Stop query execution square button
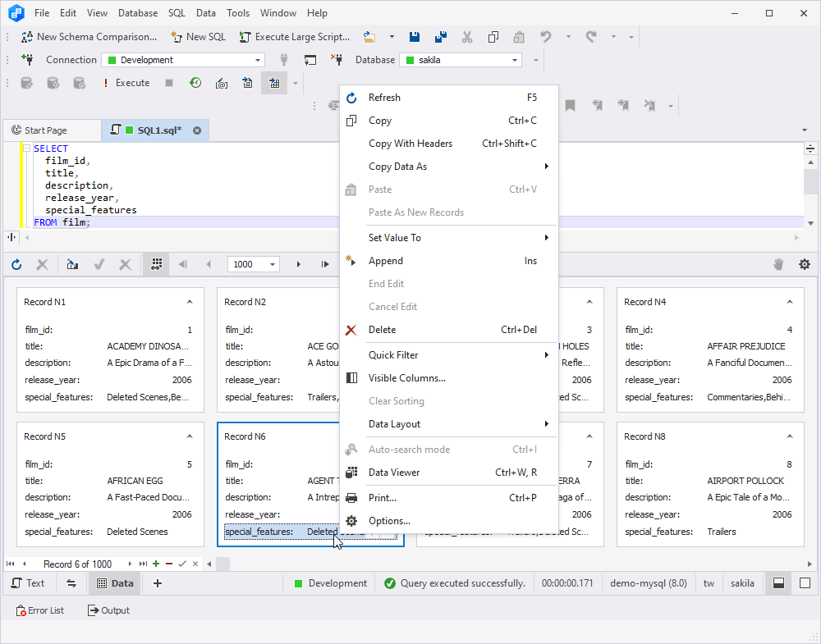The image size is (821, 644). (168, 83)
